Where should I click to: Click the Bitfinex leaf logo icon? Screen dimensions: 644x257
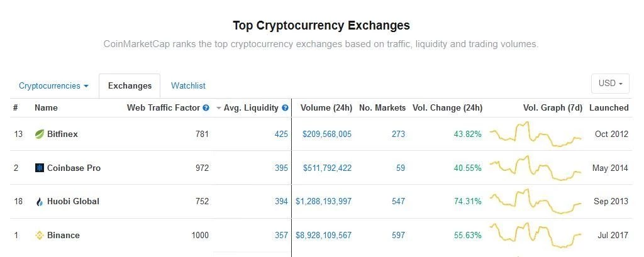(40, 134)
